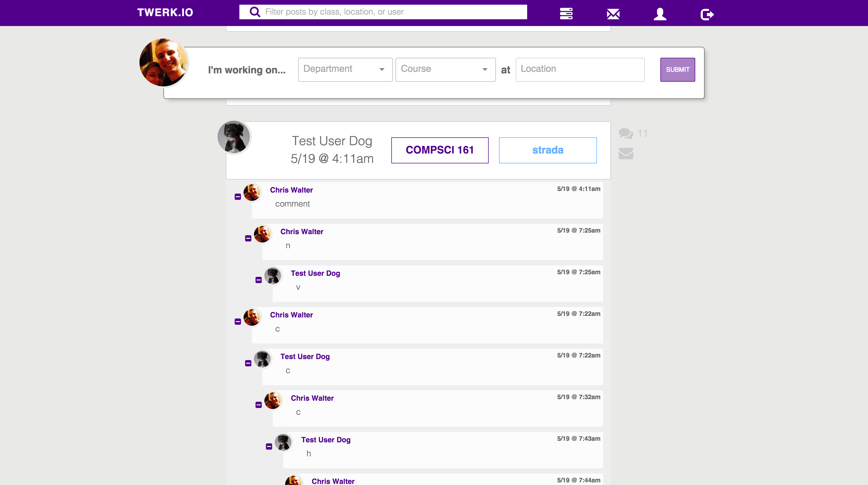The height and width of the screenshot is (485, 868).
Task: Collapse the 'comment' thread by Chris Walter
Action: point(238,197)
